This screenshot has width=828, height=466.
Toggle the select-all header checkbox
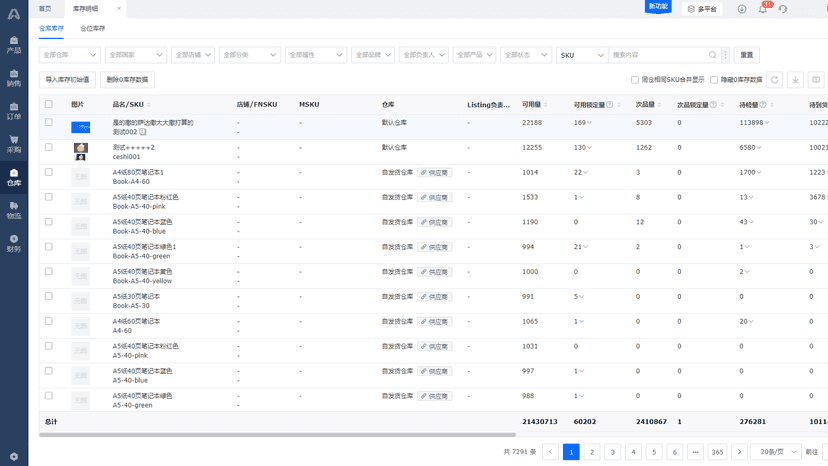(49, 104)
